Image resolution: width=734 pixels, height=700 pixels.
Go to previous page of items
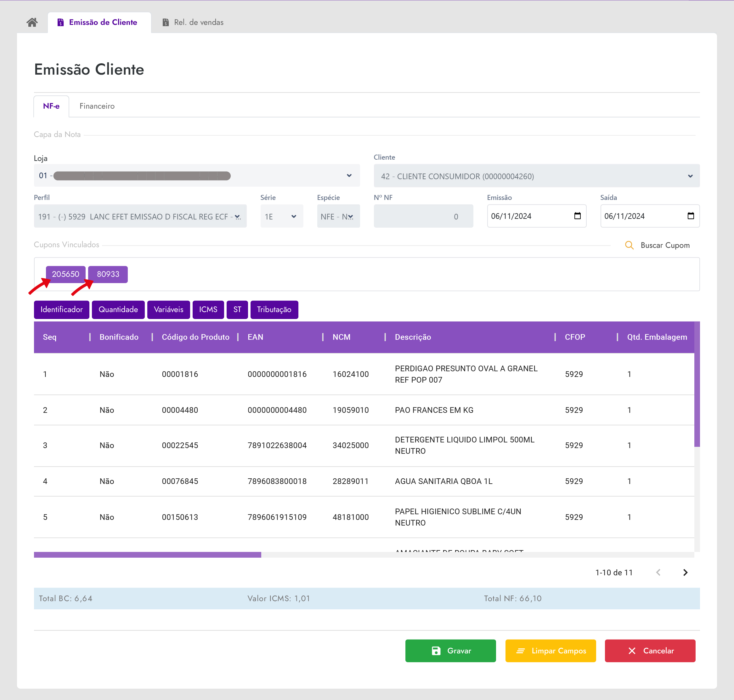pos(658,572)
